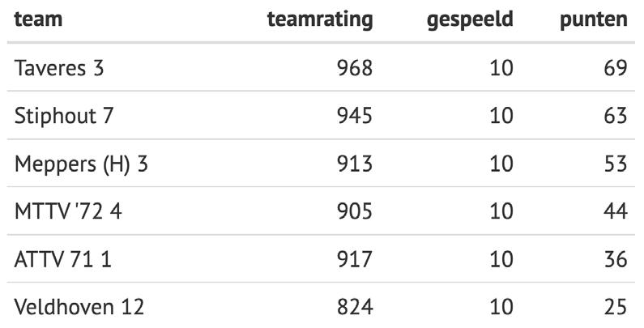Click the punten value 63
The height and width of the screenshot is (328, 644).
[616, 115]
